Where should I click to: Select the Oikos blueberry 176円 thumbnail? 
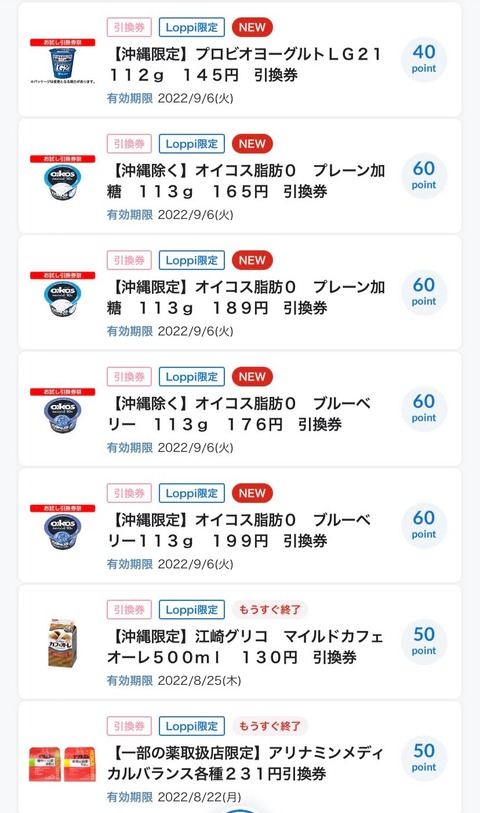click(x=63, y=410)
